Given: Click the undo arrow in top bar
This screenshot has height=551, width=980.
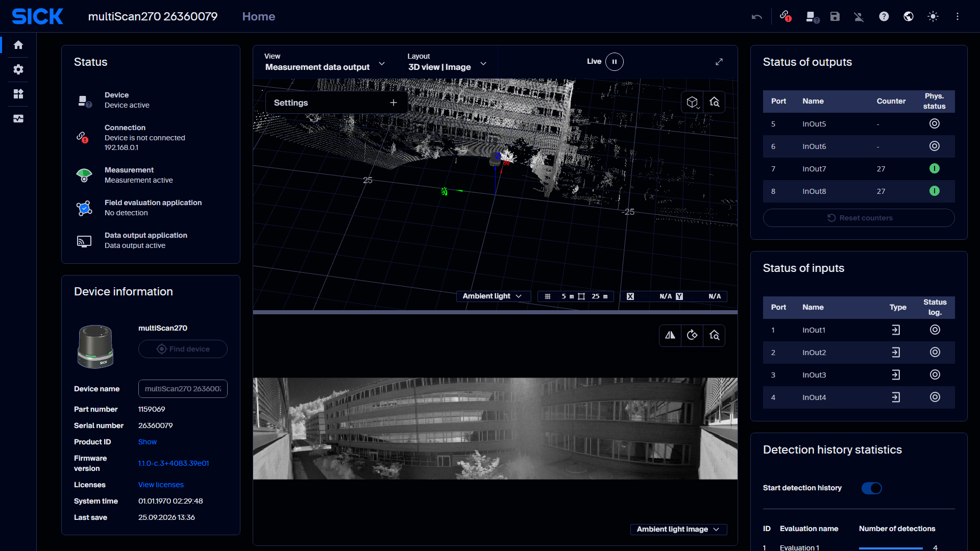Looking at the screenshot, I should [x=757, y=17].
